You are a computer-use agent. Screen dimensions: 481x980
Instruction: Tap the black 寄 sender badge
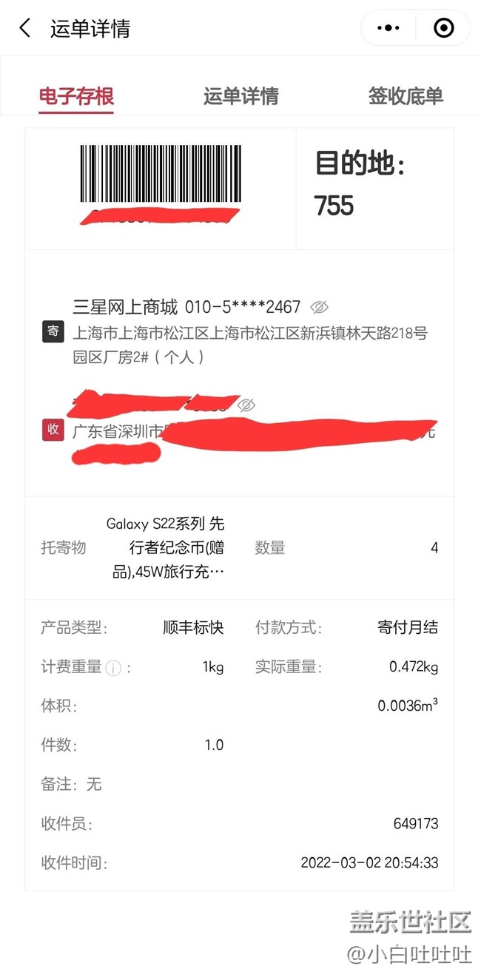(53, 331)
